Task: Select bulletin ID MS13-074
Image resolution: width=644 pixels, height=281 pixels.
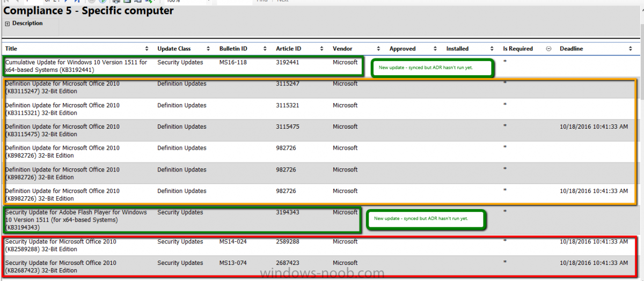Action: pyautogui.click(x=233, y=263)
